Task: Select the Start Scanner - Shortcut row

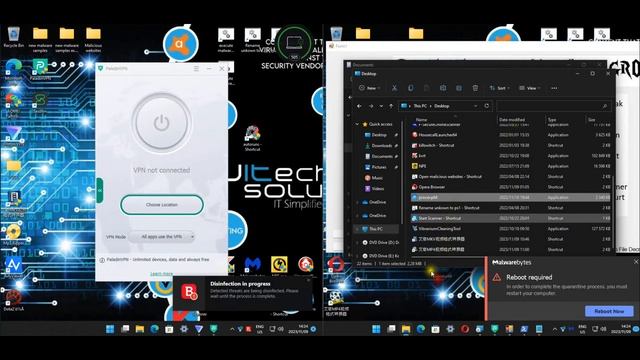Action: 510,218
